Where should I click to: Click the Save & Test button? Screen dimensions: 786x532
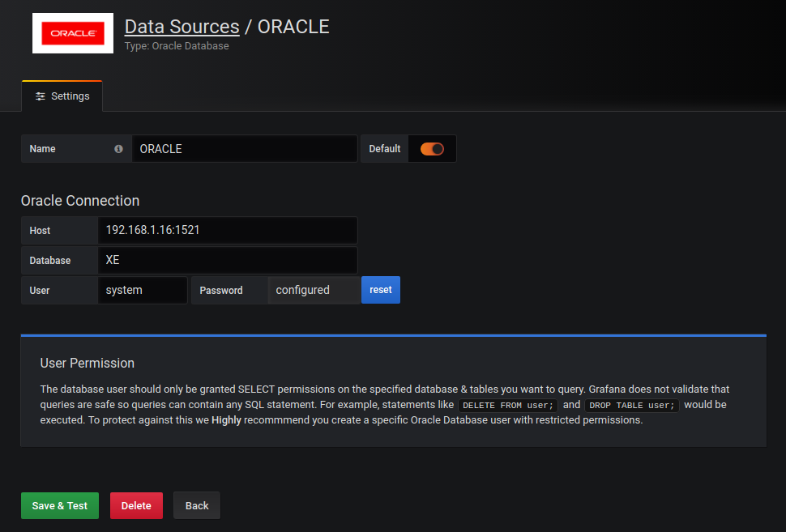(60, 505)
